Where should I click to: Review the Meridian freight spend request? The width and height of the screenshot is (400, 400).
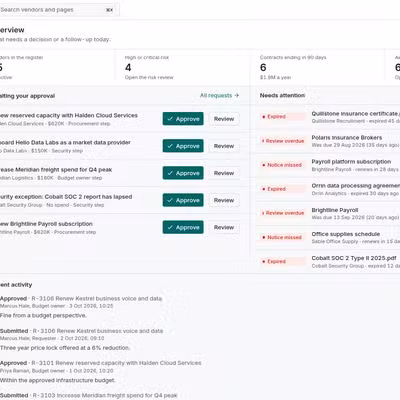click(224, 173)
